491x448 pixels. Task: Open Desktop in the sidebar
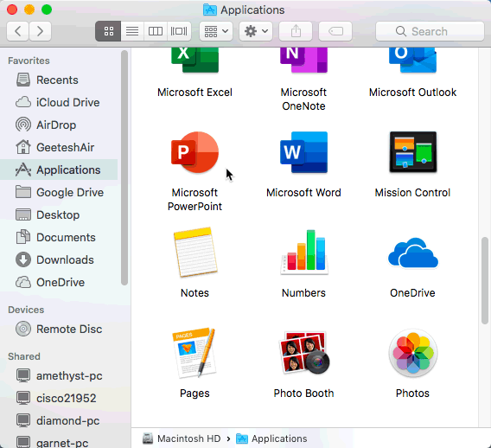pyautogui.click(x=59, y=214)
